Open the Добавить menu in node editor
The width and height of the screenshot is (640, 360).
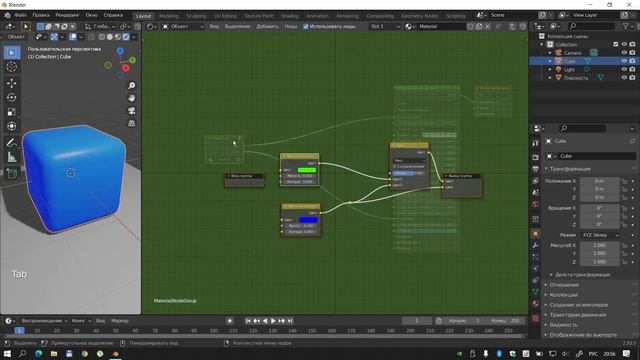[x=267, y=27]
